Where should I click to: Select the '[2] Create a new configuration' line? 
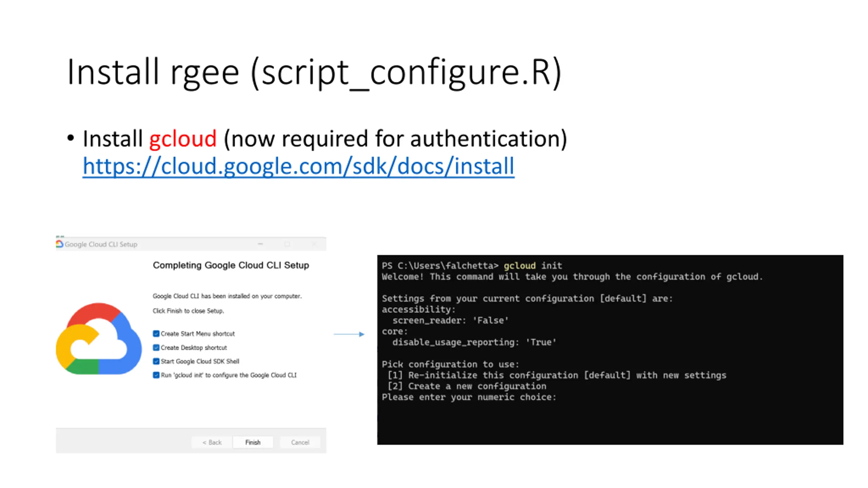[467, 386]
